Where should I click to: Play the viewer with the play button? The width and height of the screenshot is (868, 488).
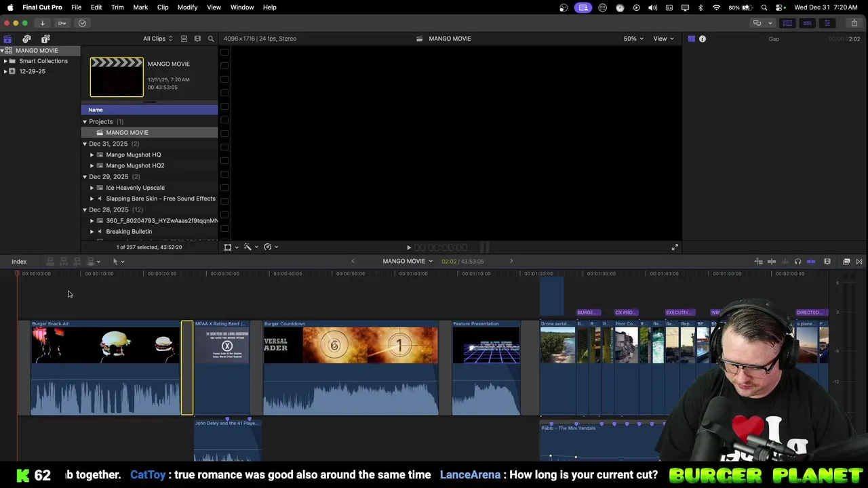click(x=408, y=248)
